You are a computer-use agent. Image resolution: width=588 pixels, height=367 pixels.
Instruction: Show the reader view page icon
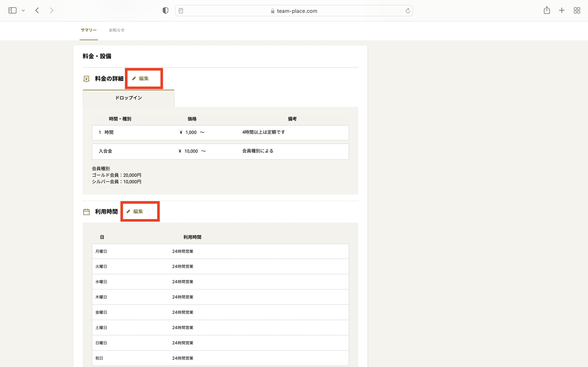(x=181, y=11)
